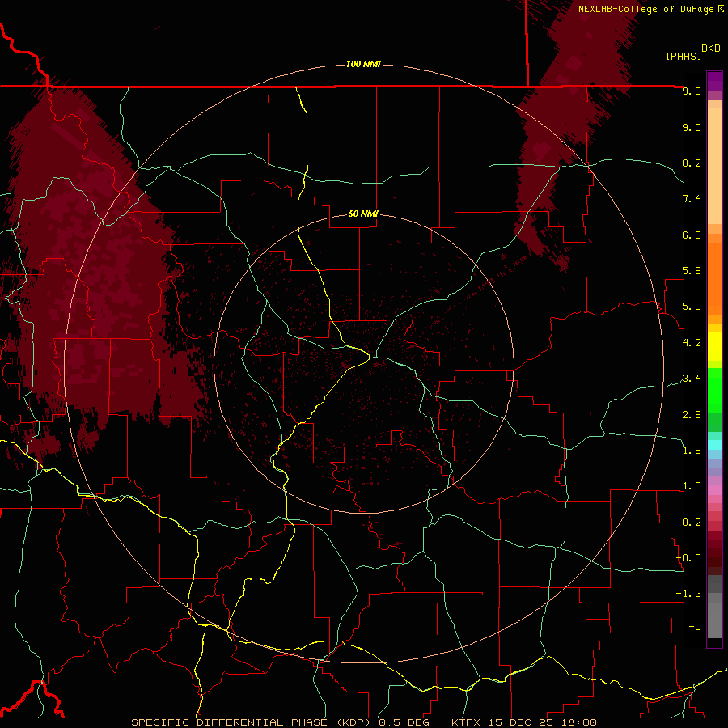Click the 6.6 legend value

(x=692, y=235)
